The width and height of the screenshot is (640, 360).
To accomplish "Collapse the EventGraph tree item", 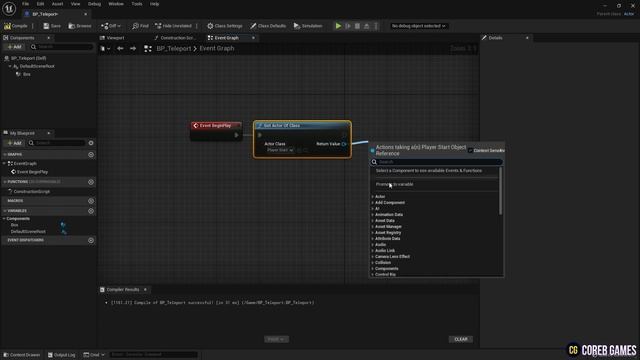I will pyautogui.click(x=4, y=163).
